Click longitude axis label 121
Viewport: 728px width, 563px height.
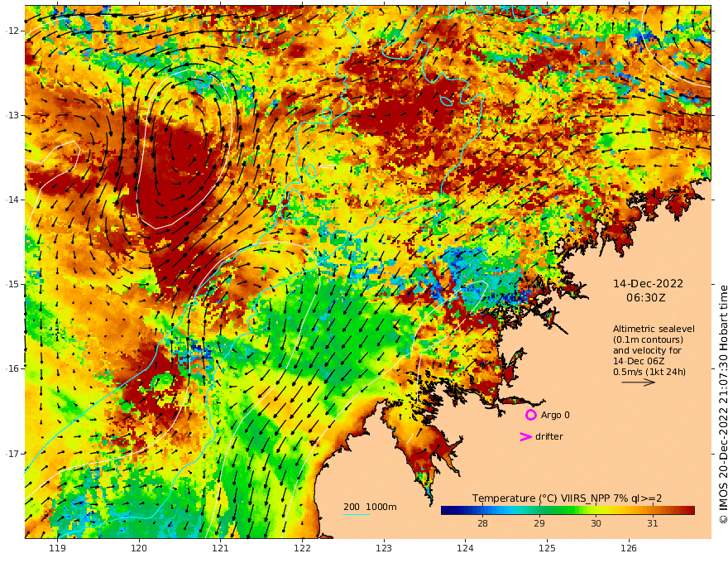(221, 548)
